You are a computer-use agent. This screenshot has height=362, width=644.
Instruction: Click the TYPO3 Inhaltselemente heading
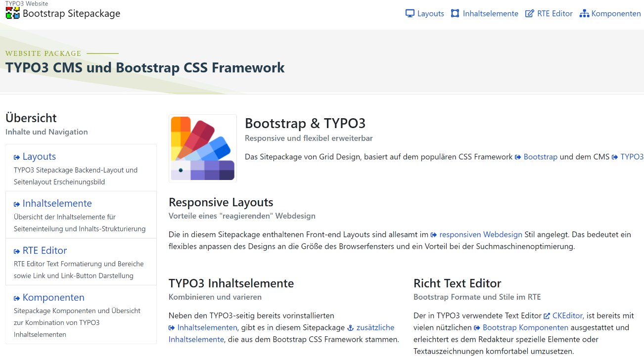tap(231, 283)
